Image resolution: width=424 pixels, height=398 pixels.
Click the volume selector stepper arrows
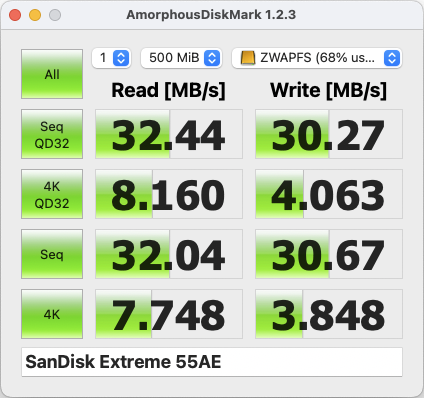pos(392,58)
